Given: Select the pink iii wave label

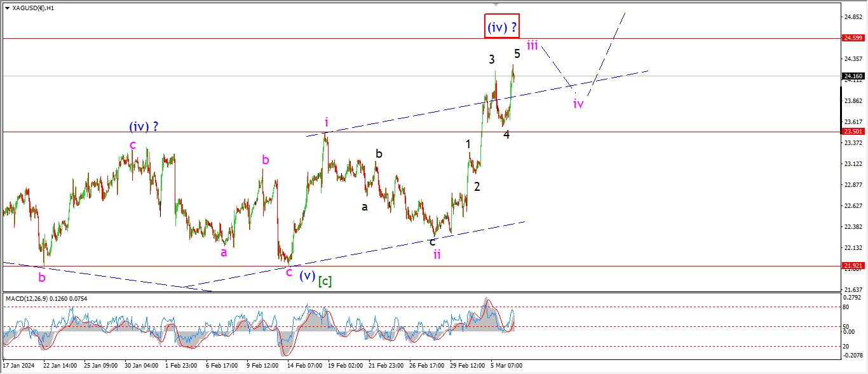Looking at the screenshot, I should click(532, 45).
